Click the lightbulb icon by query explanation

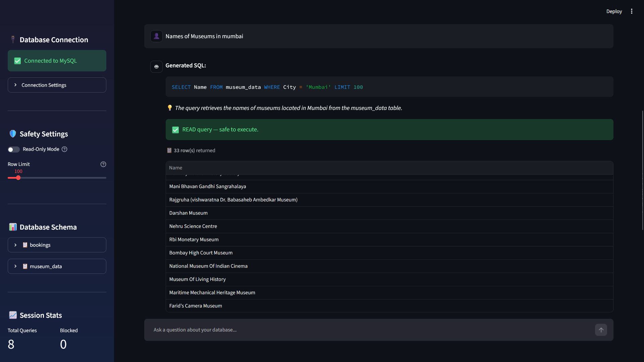tap(170, 108)
